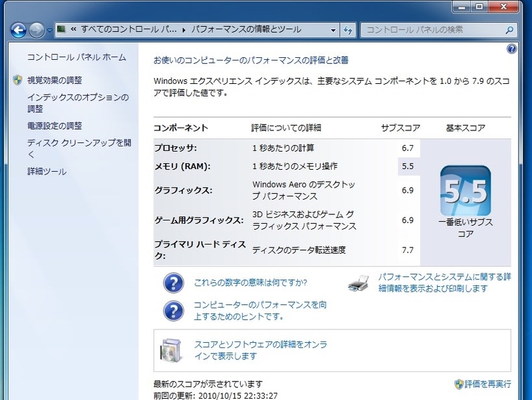Click the コントロール パネルの検索 search field
This screenshot has width=532, height=400.
pos(438,30)
